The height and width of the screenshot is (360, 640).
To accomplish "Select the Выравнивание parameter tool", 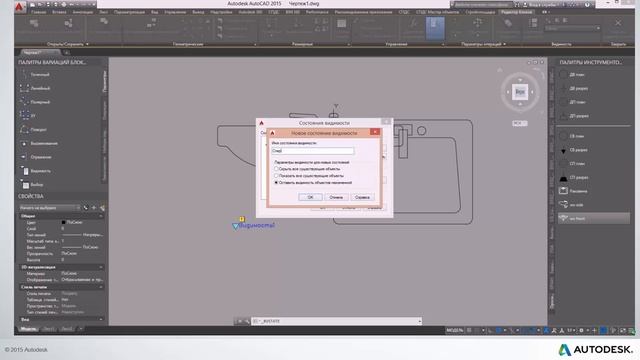I will click(x=39, y=144).
